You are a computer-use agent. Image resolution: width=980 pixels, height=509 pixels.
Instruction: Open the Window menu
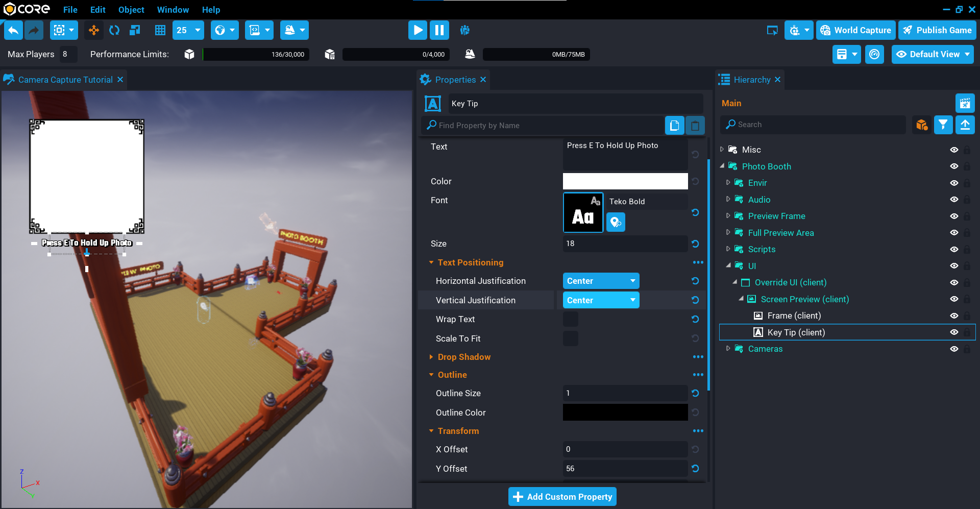(x=173, y=10)
